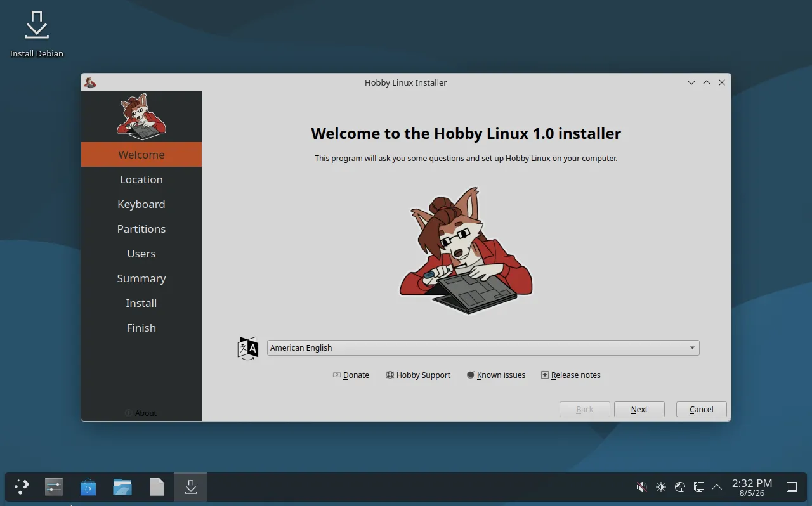Click the 'This program will ask you' text

[x=466, y=158]
